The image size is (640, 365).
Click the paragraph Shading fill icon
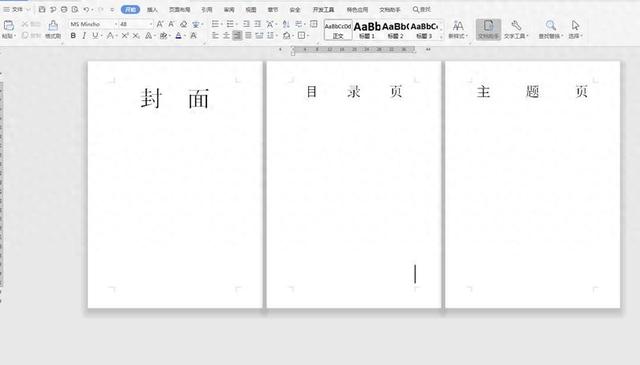287,36
